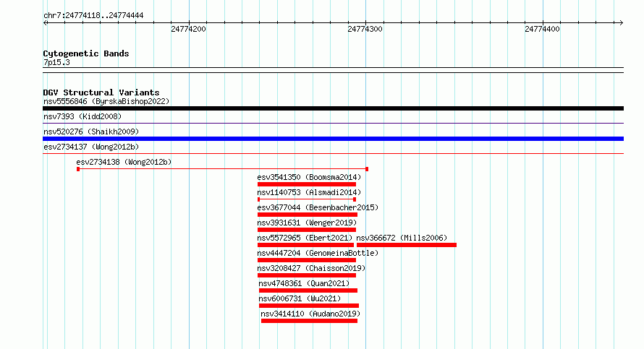Click the 24774200 ruler position label

189,29
